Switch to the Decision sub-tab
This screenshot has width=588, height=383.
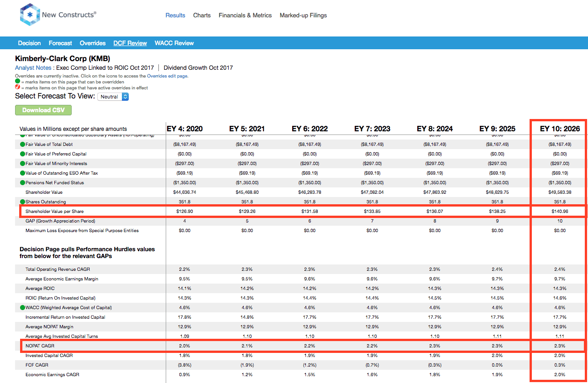(x=29, y=43)
